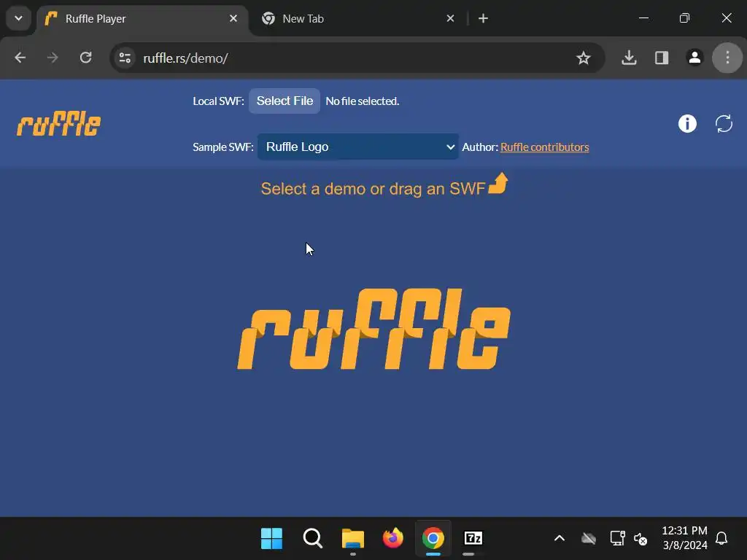Close the Ruffle Player tab
Viewport: 747px width, 560px height.
click(x=233, y=18)
